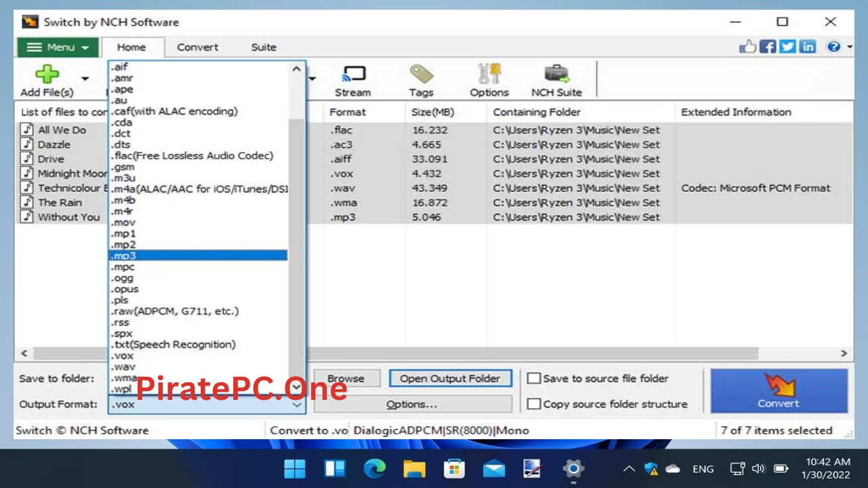Viewport: 868px width, 488px height.
Task: Enable Save to source file folder
Action: (x=534, y=378)
